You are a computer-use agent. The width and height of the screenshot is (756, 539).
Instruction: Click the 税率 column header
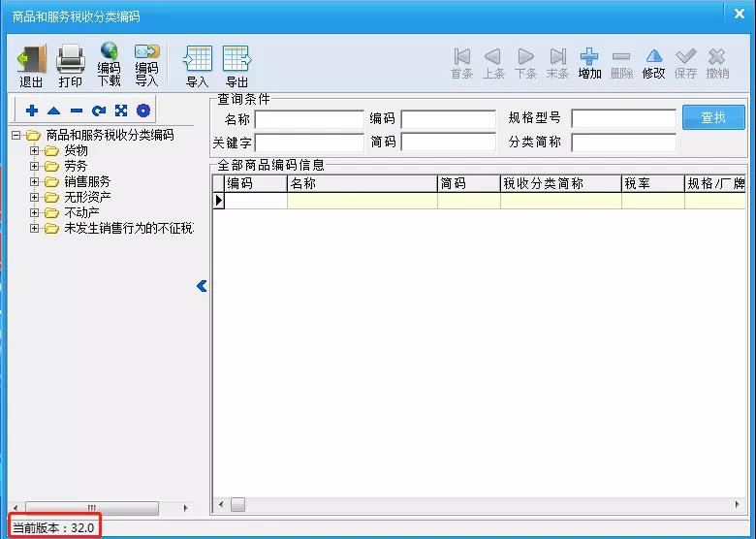tap(653, 183)
